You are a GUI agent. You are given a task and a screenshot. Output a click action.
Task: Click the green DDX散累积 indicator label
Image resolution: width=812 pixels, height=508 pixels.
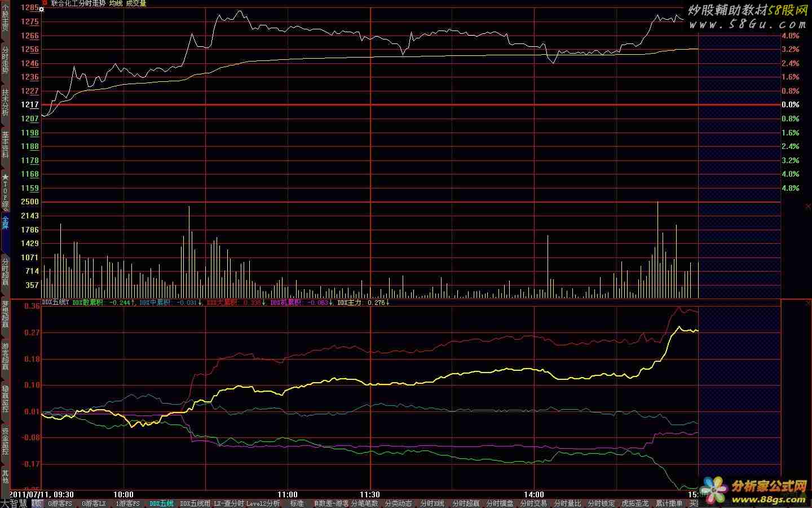coord(88,303)
